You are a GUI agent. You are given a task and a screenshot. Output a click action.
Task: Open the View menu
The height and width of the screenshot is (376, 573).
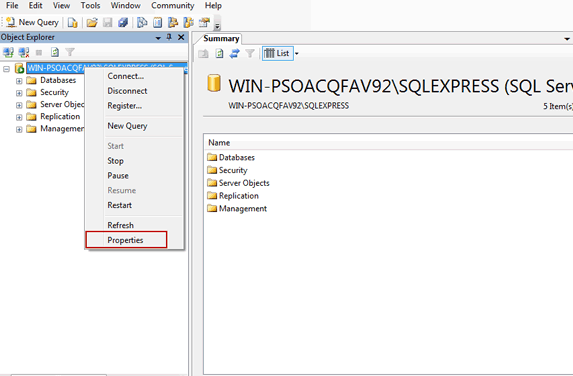[x=61, y=5]
